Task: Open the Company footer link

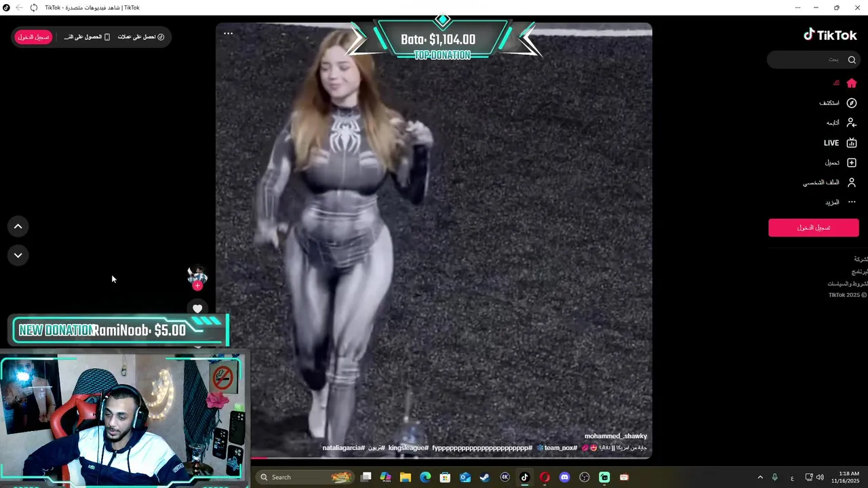Action: click(x=861, y=260)
